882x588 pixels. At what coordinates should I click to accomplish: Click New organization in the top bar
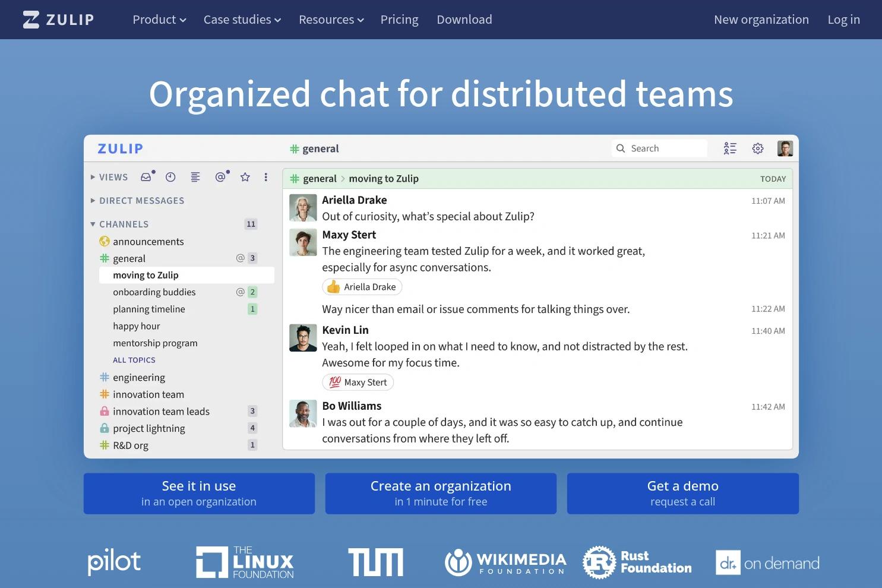click(x=761, y=20)
